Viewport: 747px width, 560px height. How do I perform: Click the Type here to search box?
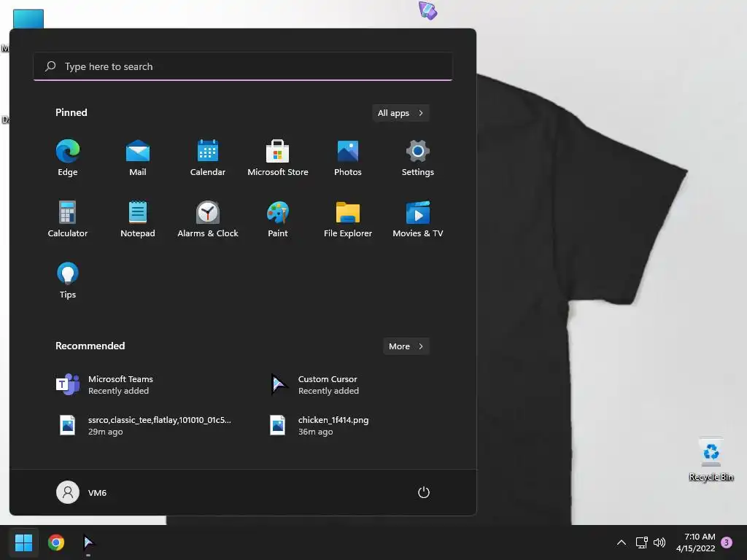(242, 66)
